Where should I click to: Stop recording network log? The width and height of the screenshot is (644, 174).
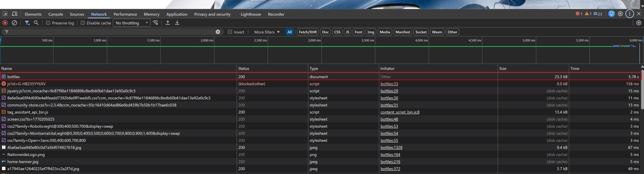click(5, 23)
